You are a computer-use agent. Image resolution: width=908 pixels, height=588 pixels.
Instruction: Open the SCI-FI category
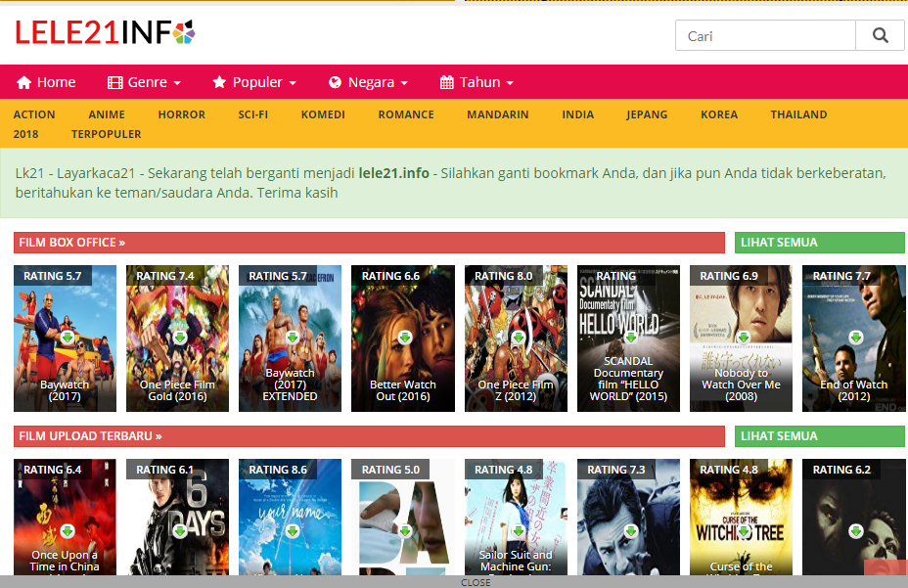(x=253, y=114)
